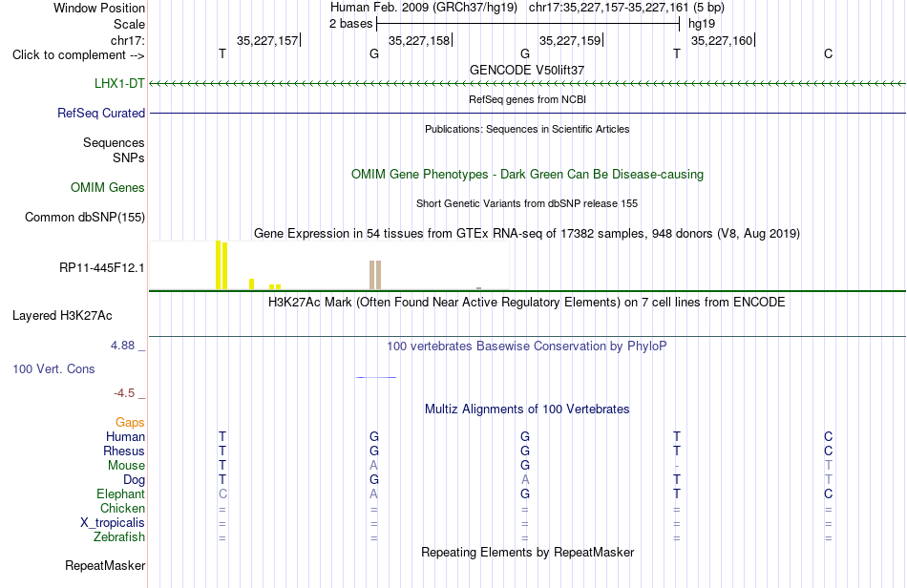Click the tan GTEx expression bars

tap(375, 275)
